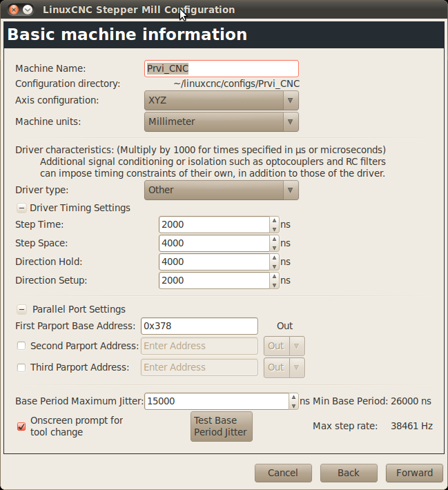Collapse the Driver Timing Settings expander
The height and width of the screenshot is (490, 448).
[21, 208]
